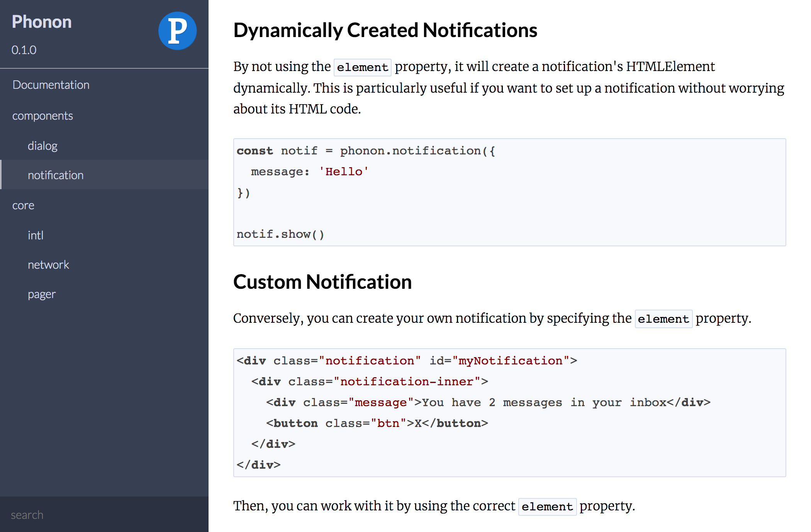The image size is (811, 532).
Task: Click the Custom Notification heading
Action: [322, 282]
